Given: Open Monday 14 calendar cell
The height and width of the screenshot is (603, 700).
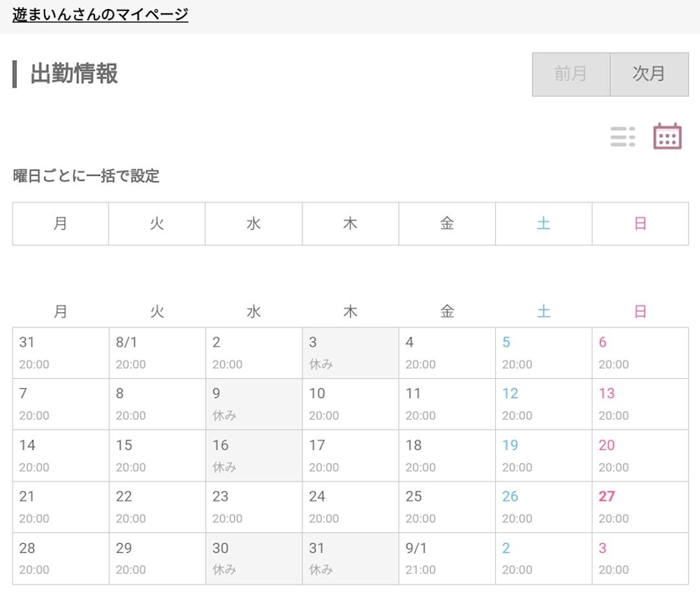Looking at the screenshot, I should point(61,456).
